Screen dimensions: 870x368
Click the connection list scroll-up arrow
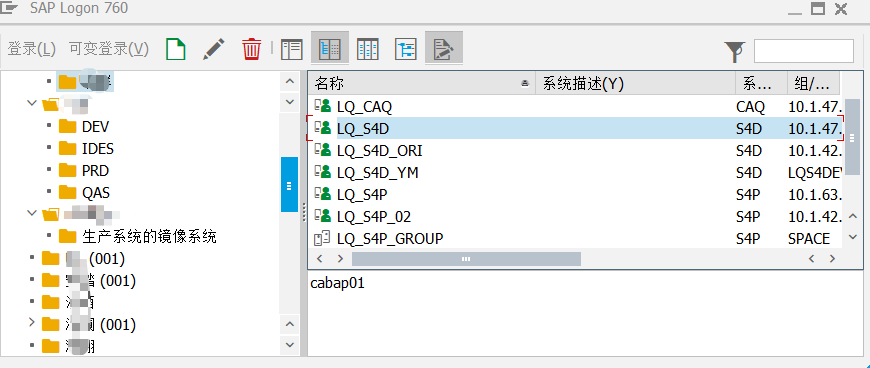point(853,216)
